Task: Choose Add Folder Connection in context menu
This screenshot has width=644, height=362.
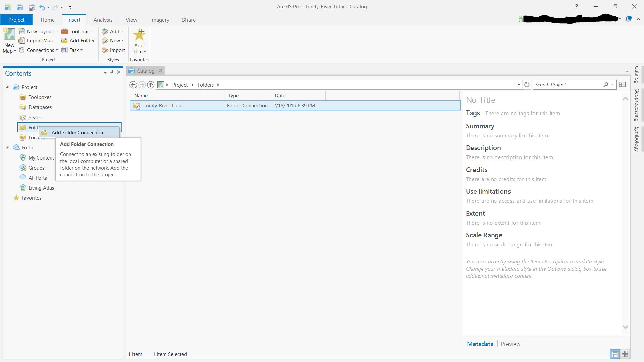Action: click(79, 132)
